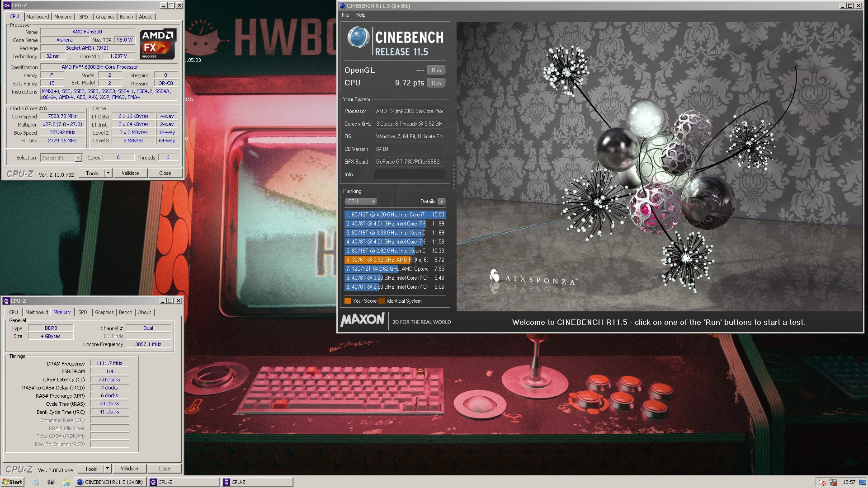
Task: Run the OpenGL benchmark
Action: [x=436, y=70]
